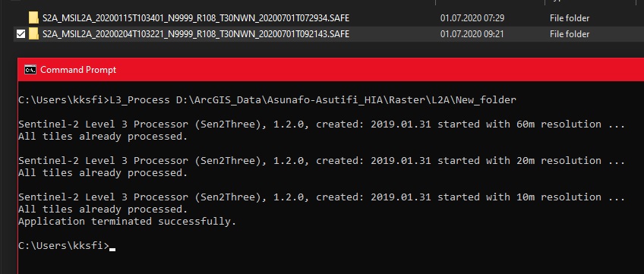644x274 pixels.
Task: Click the line mentioning 10m resolution
Action: 321,197
